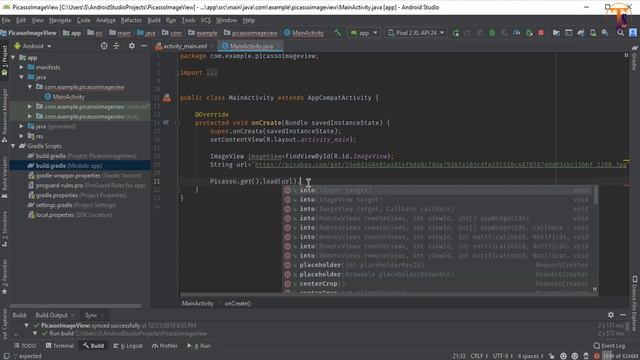Click the completion popup vertical scrollbar

[x=596, y=195]
